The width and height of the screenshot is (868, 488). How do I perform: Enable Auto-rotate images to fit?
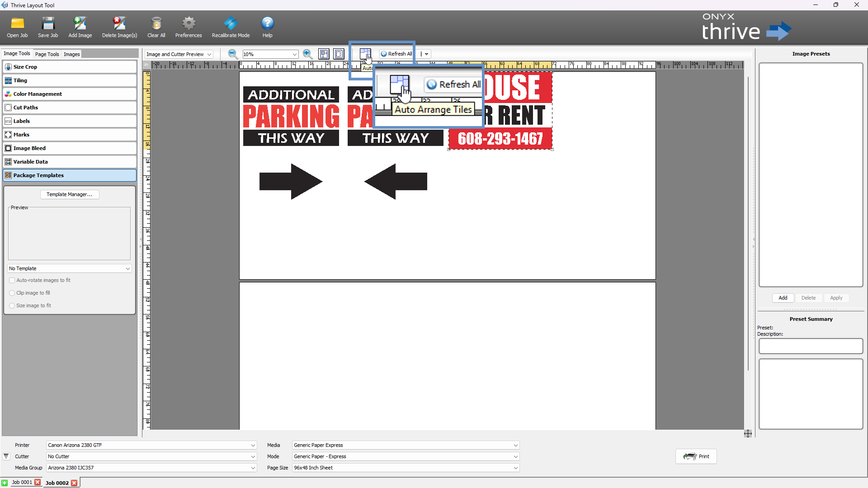pyautogui.click(x=12, y=280)
